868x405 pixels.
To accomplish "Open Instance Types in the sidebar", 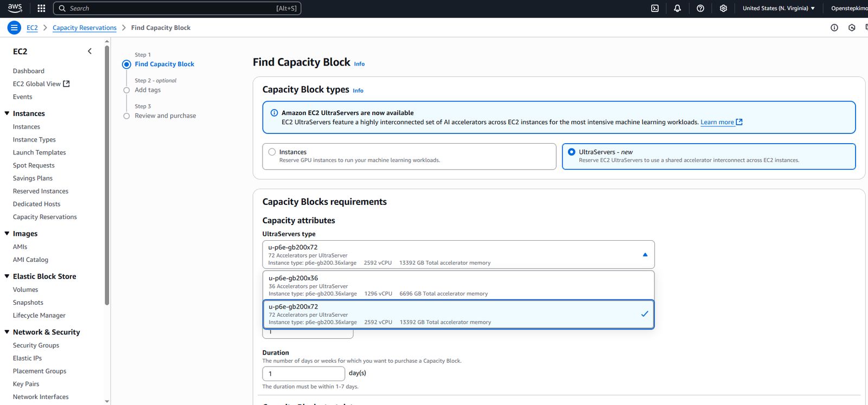I will point(34,139).
